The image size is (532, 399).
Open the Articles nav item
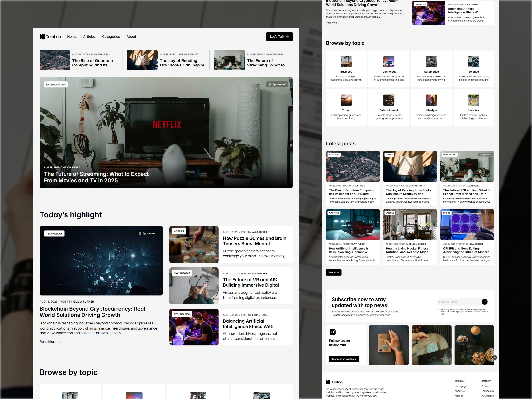pyautogui.click(x=89, y=37)
